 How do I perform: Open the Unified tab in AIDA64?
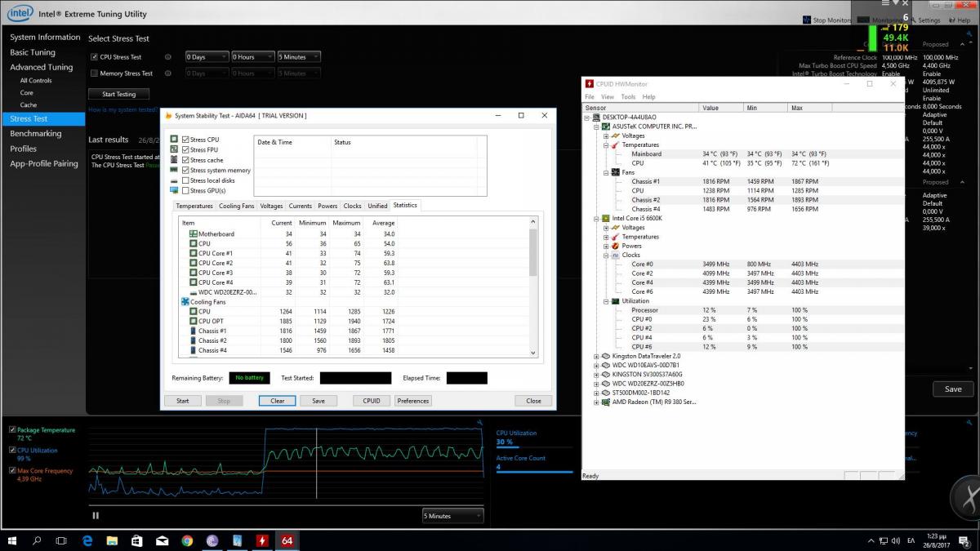tap(377, 206)
